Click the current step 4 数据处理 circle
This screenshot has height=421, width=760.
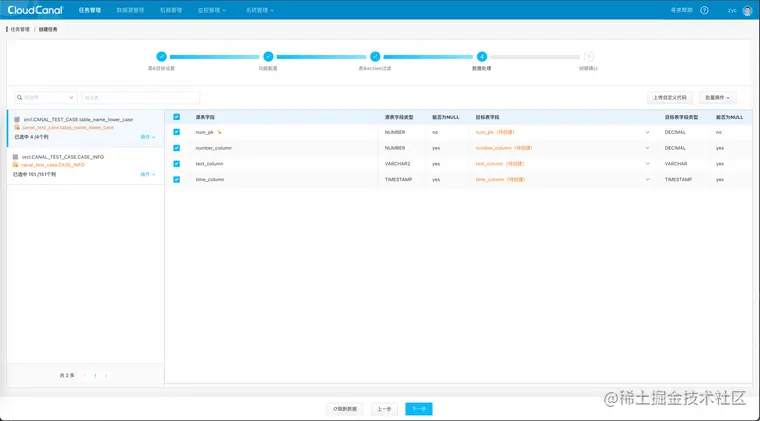[482, 57]
